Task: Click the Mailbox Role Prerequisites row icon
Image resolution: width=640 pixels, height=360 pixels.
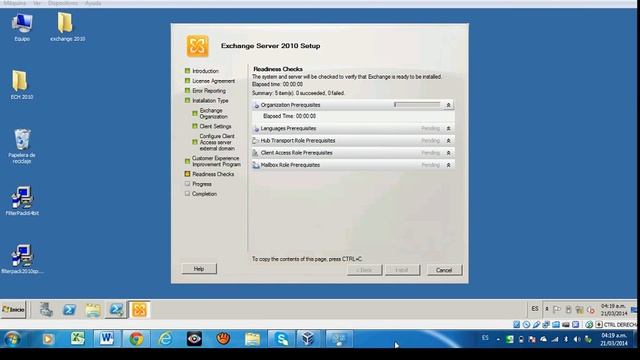Action: pyautogui.click(x=256, y=165)
